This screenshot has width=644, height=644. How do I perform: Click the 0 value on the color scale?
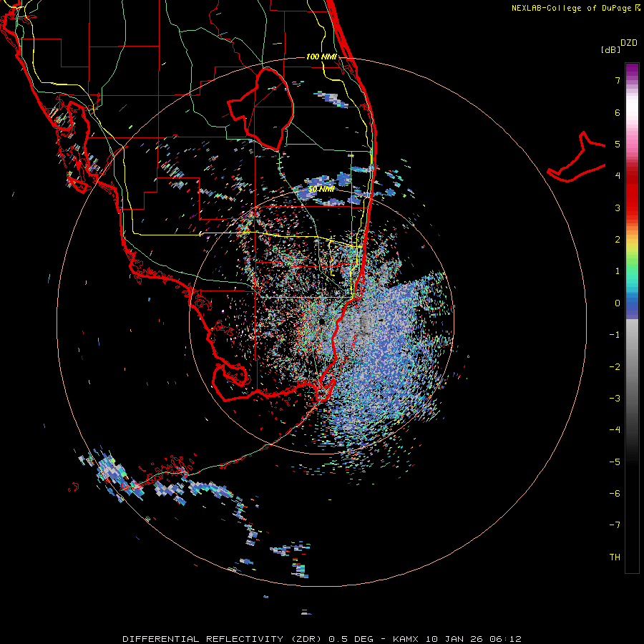click(618, 303)
